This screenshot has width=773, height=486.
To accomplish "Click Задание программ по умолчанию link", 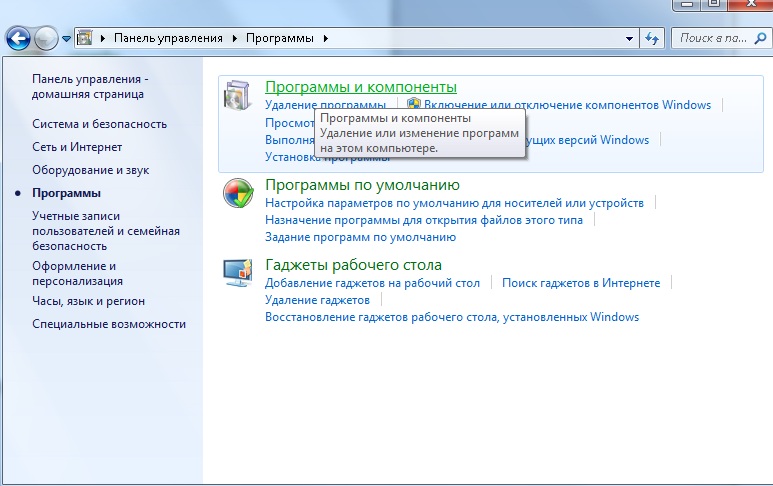I will [x=360, y=237].
